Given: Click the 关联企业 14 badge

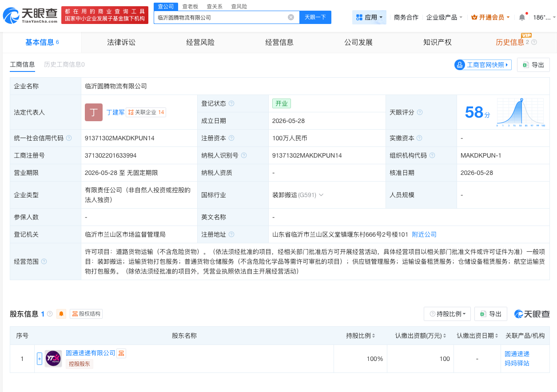Looking at the screenshot, I should tap(146, 112).
